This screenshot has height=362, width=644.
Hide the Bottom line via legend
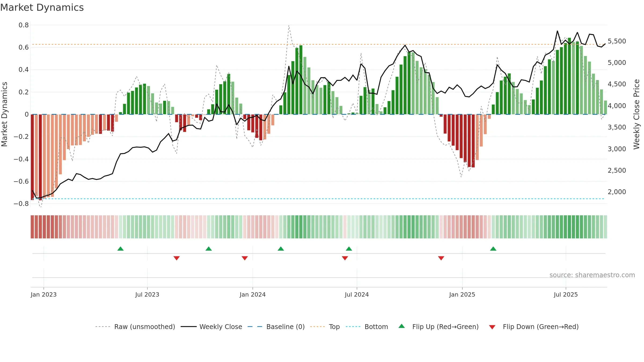[x=367, y=327]
